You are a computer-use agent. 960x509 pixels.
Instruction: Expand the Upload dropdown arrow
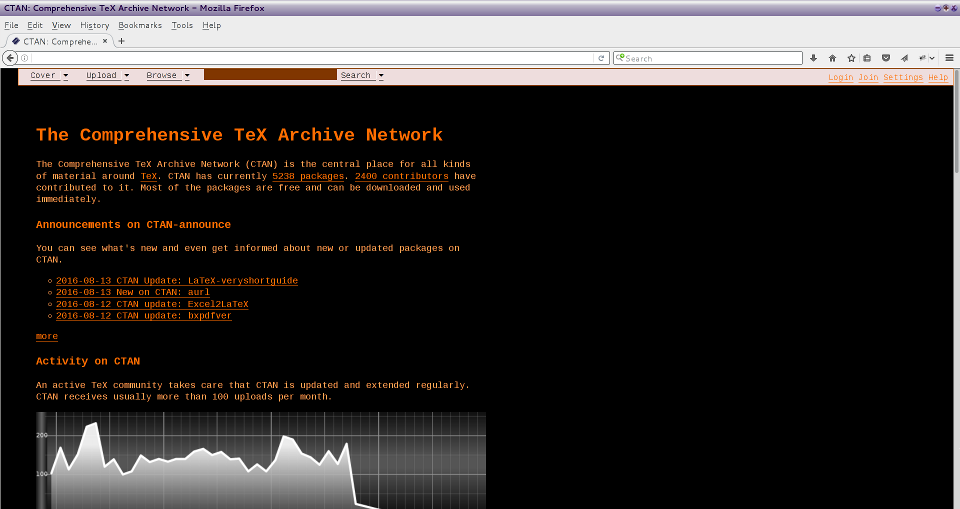pos(127,76)
